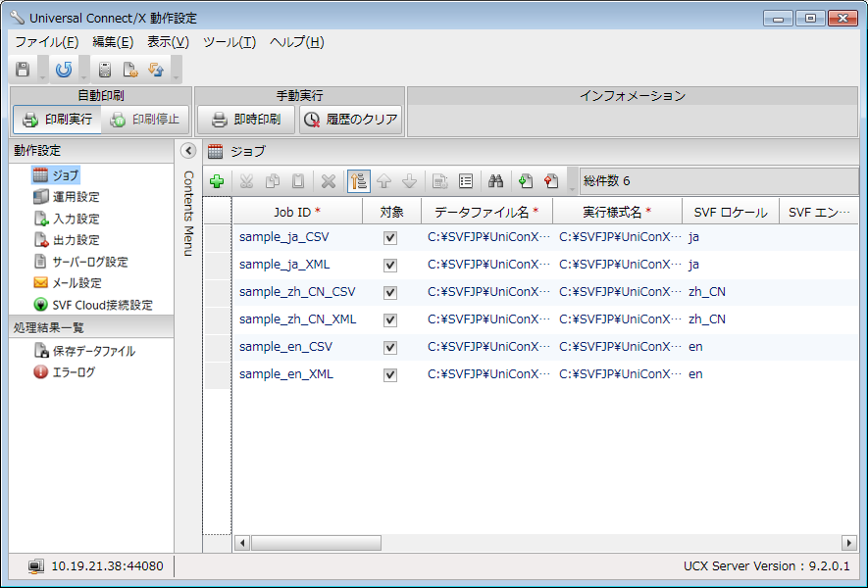Click the scroll left arrow of job table
Image resolution: width=868 pixels, height=588 pixels.
click(242, 543)
